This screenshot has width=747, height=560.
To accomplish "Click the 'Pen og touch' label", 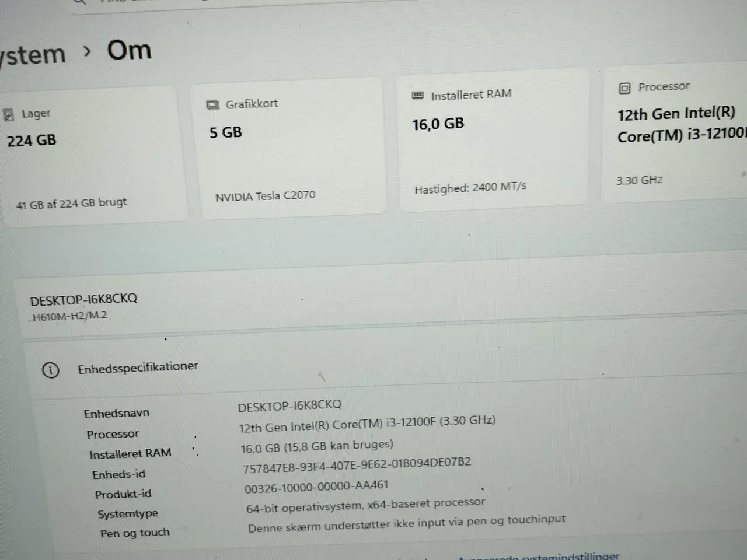I will (x=135, y=533).
